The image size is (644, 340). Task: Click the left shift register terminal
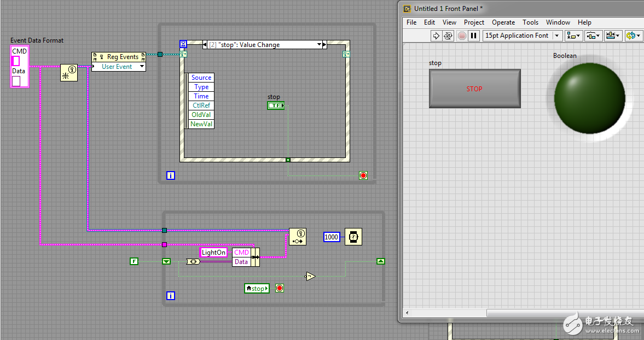tap(166, 261)
